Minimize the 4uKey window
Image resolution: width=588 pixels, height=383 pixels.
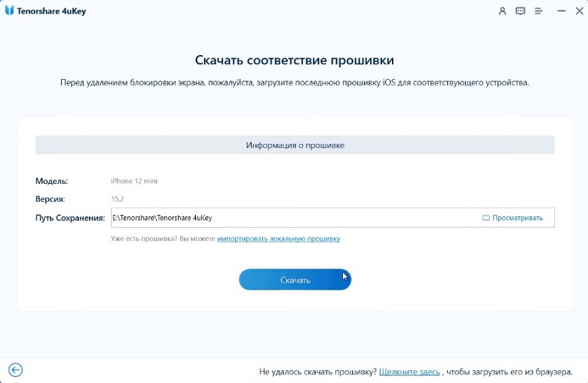click(559, 11)
